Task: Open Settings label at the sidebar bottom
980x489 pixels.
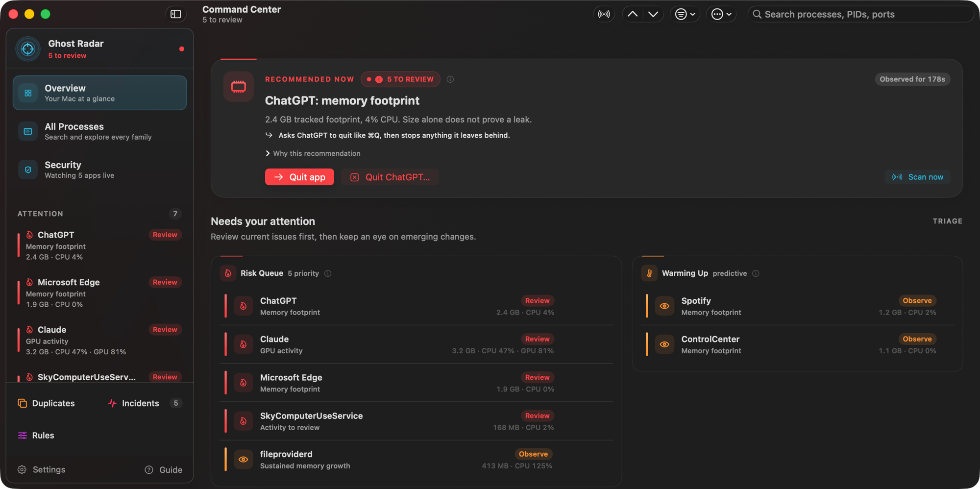Action: (x=49, y=469)
